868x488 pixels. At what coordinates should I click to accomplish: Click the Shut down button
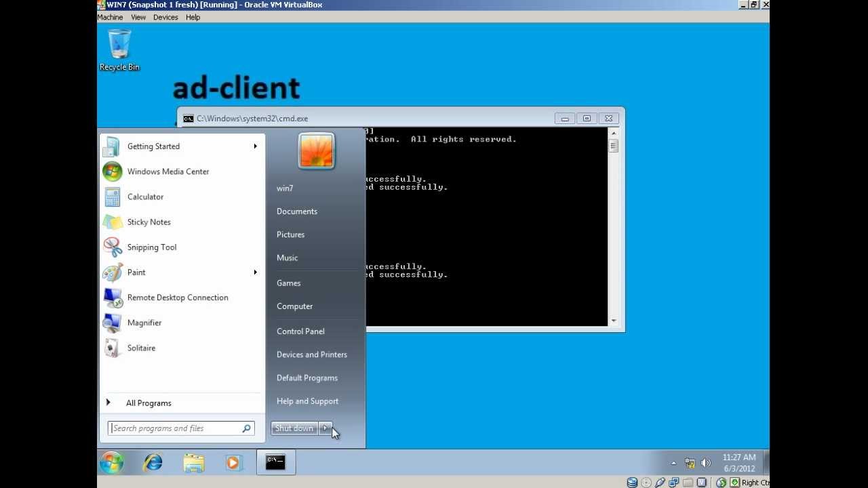(x=294, y=428)
